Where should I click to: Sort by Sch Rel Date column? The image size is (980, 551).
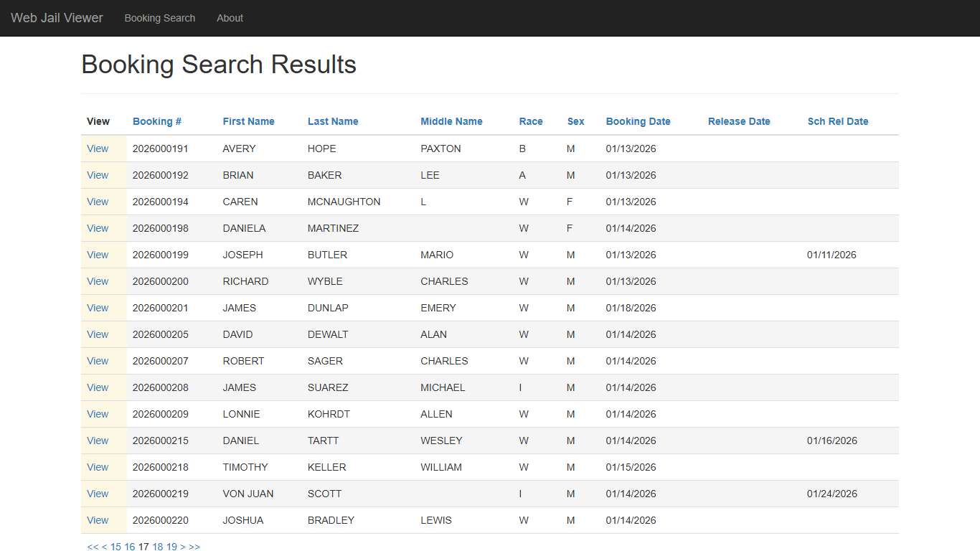pyautogui.click(x=837, y=121)
